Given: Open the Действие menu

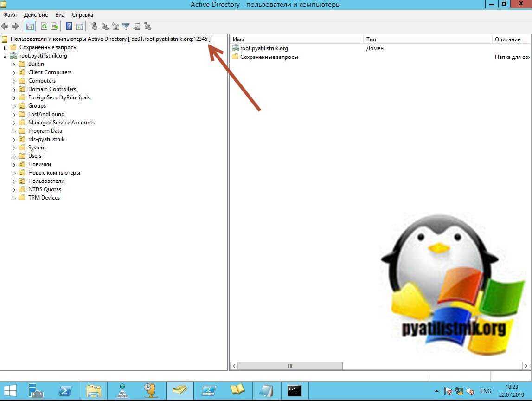Looking at the screenshot, I should [36, 15].
